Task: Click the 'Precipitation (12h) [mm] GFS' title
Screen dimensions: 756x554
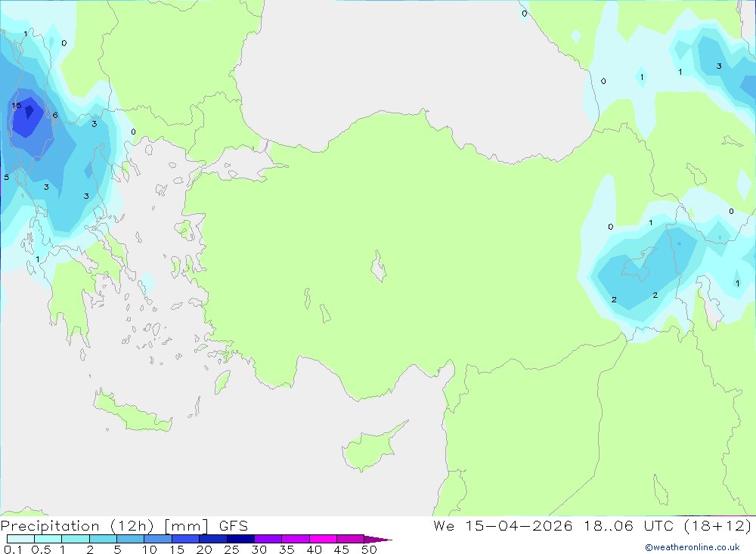Action: click(x=124, y=526)
